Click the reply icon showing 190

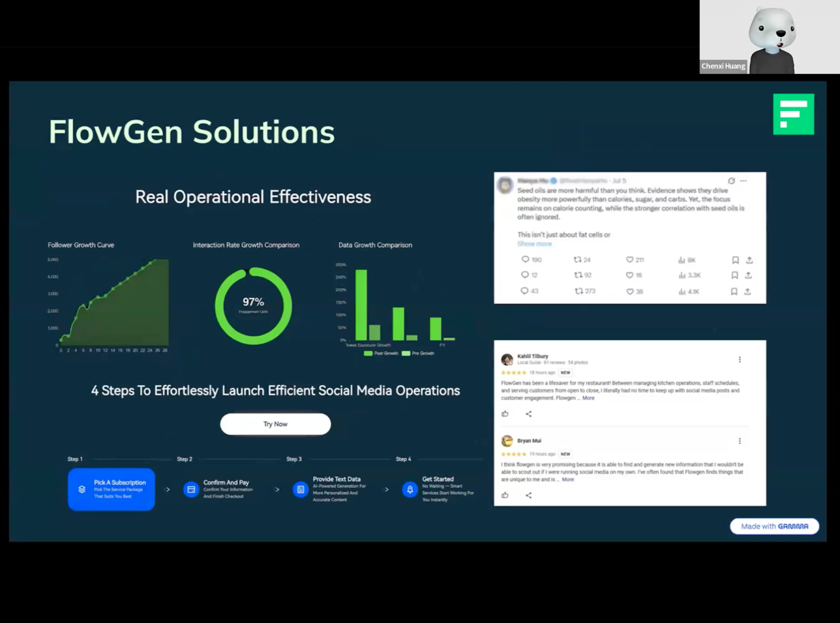525,259
